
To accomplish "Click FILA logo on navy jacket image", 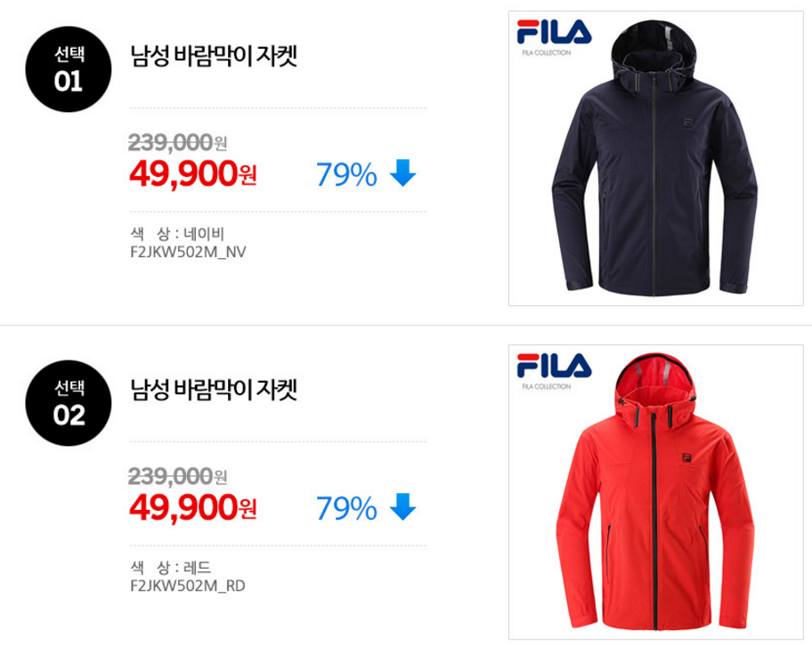I will pyautogui.click(x=554, y=36).
